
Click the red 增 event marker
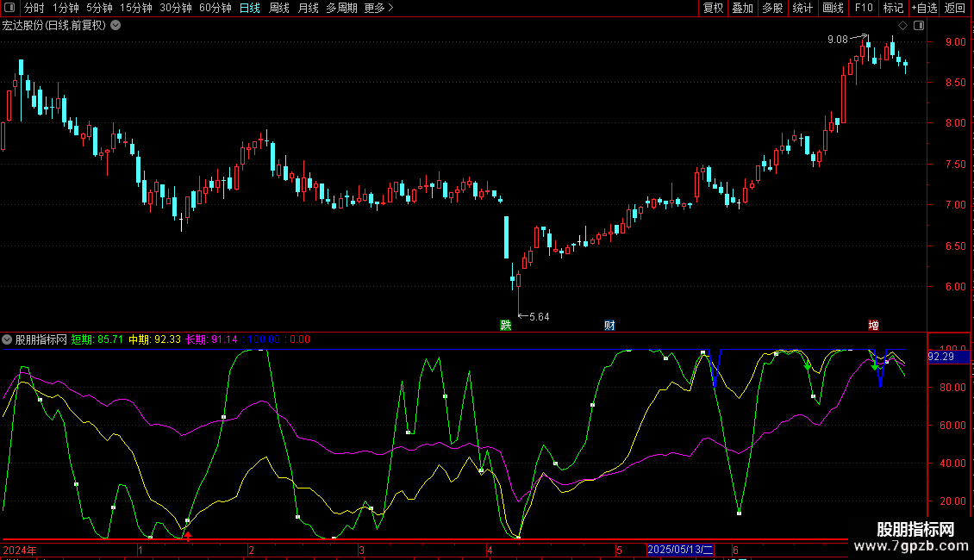coord(873,326)
